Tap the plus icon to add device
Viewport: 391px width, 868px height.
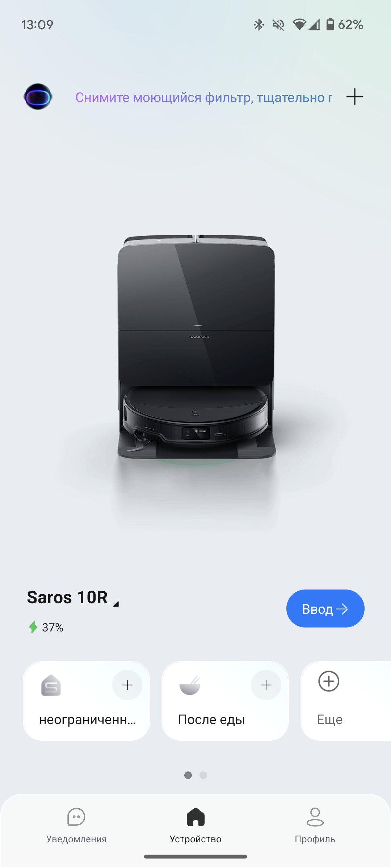click(x=354, y=97)
